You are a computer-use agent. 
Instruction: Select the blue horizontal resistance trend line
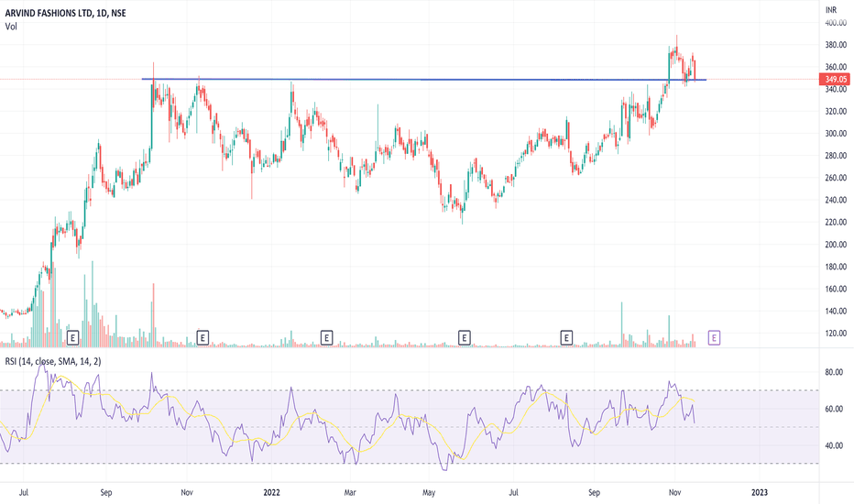pyautogui.click(x=423, y=80)
